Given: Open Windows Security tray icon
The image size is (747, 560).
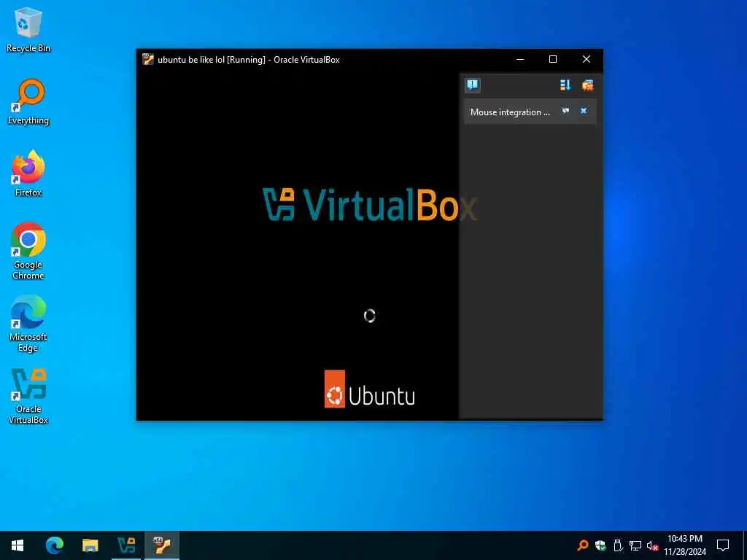Looking at the screenshot, I should click(x=600, y=545).
